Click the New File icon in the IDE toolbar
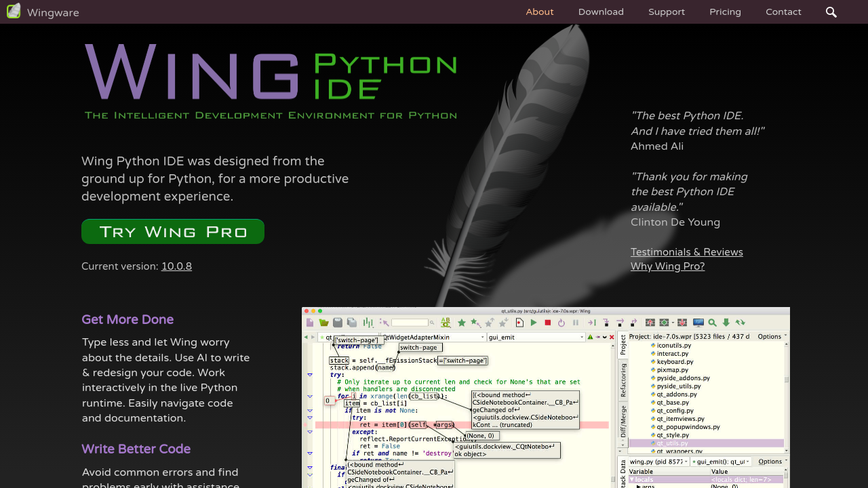 [310, 323]
